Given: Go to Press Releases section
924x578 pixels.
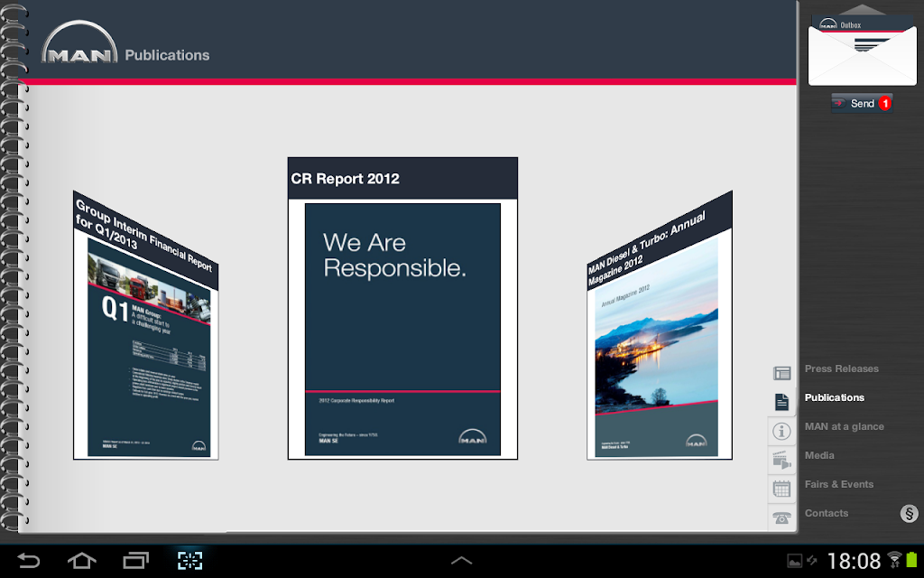Looking at the screenshot, I should pyautogui.click(x=842, y=368).
